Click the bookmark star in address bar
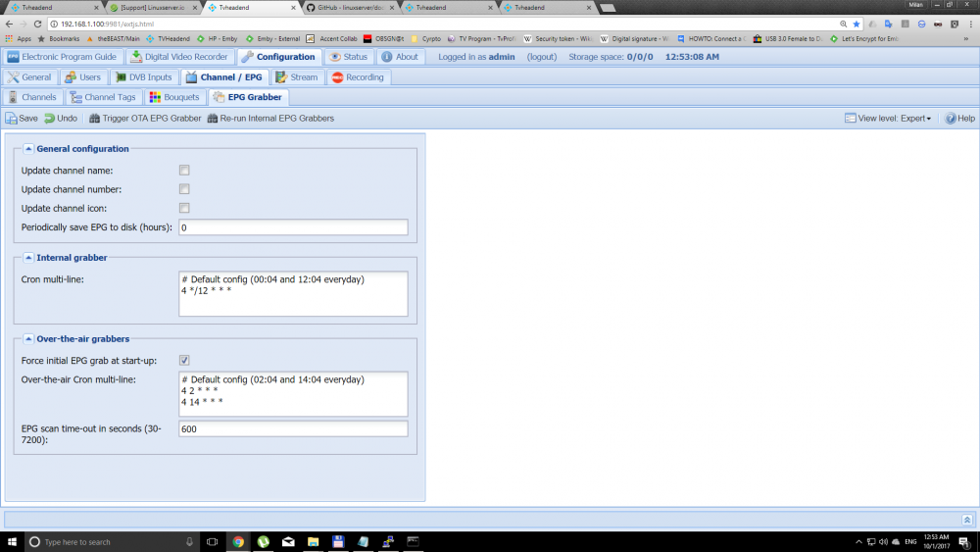 click(x=857, y=24)
